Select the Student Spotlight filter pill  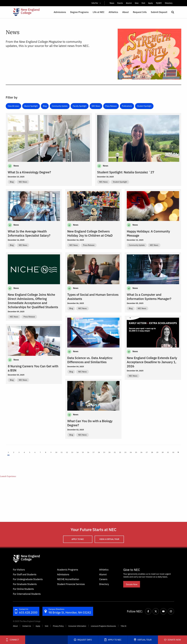(x=144, y=106)
